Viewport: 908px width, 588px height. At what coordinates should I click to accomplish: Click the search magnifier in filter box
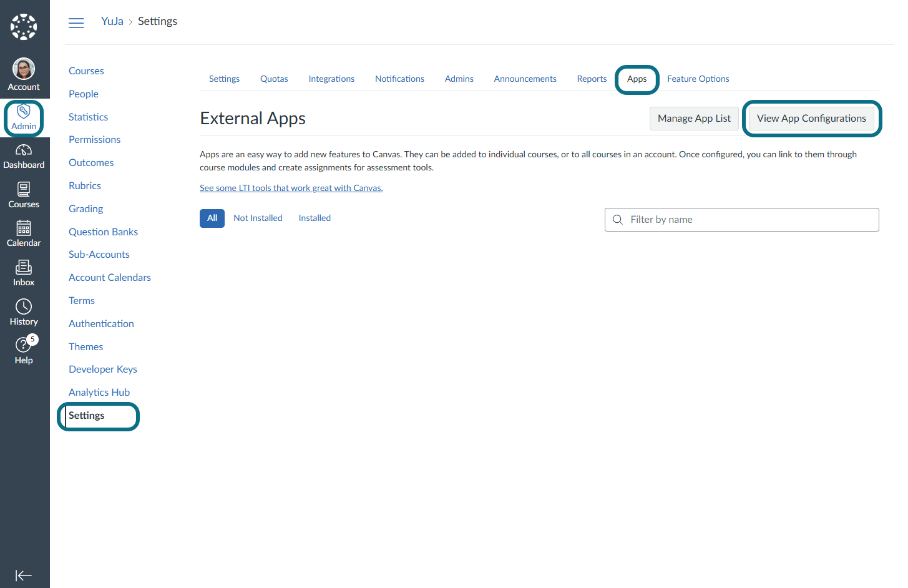pos(618,220)
